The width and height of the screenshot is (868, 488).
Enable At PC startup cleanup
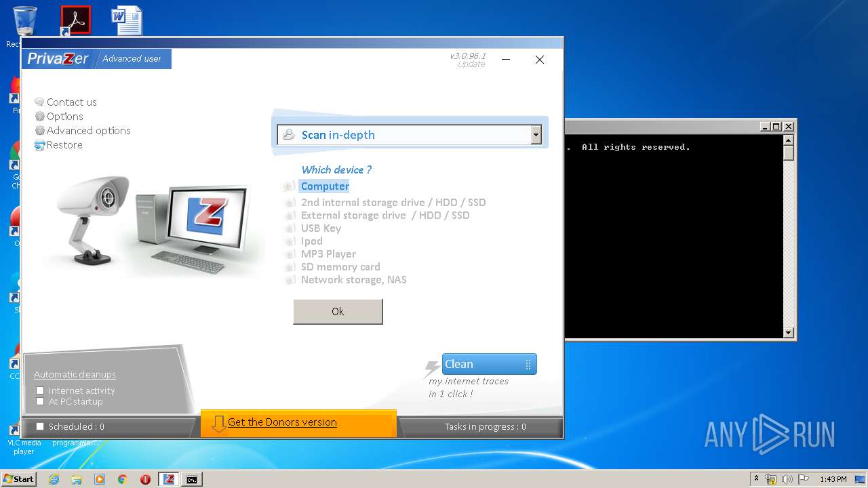[40, 401]
